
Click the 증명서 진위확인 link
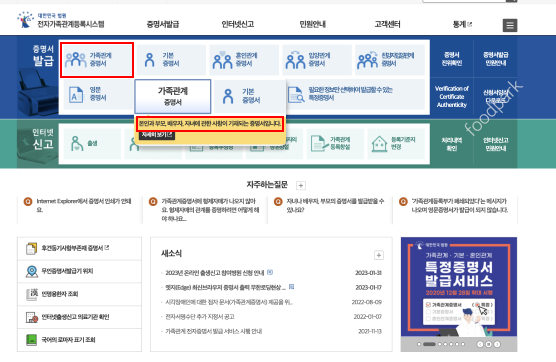coord(451,59)
